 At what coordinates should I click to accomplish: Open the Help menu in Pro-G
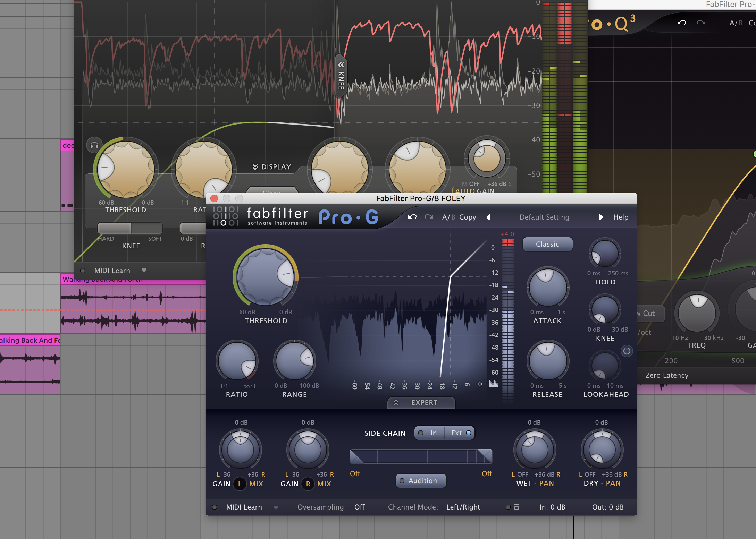pos(621,217)
